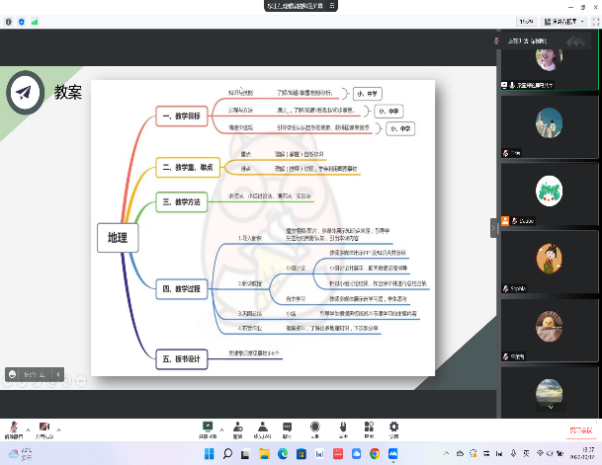Check the green network signal icon
This screenshot has height=465, width=602.
click(x=34, y=20)
